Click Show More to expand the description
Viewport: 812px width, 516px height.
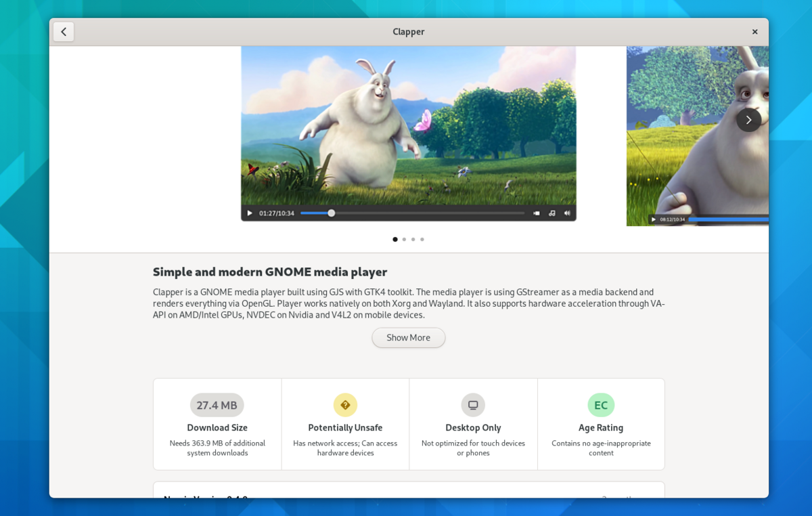[408, 337]
